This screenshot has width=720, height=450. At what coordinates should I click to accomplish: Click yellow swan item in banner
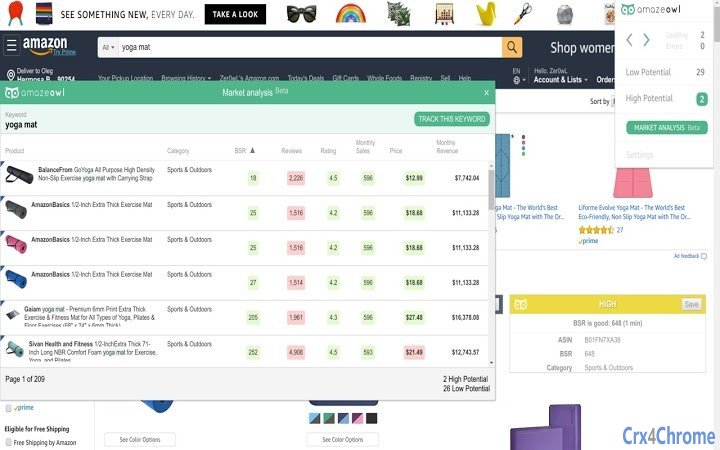[x=486, y=14]
